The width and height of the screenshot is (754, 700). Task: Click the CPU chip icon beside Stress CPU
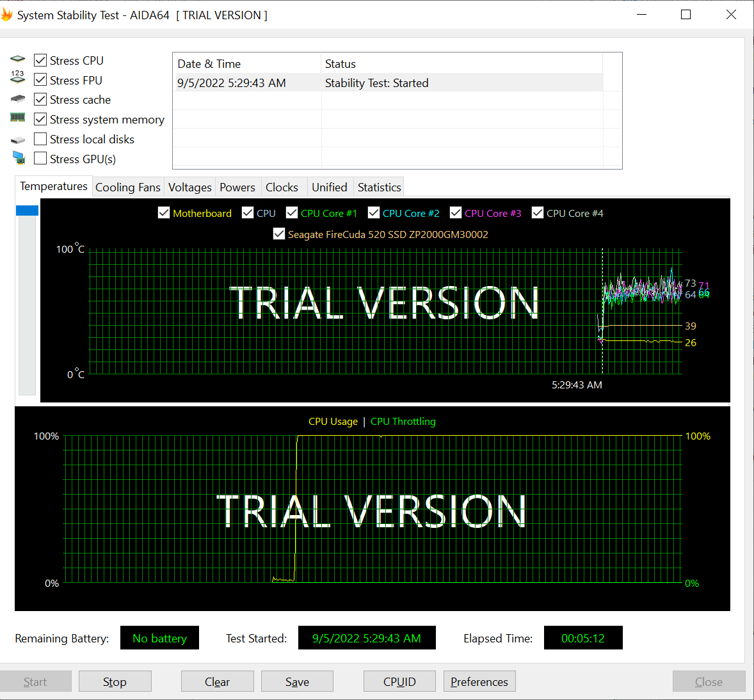click(x=18, y=60)
